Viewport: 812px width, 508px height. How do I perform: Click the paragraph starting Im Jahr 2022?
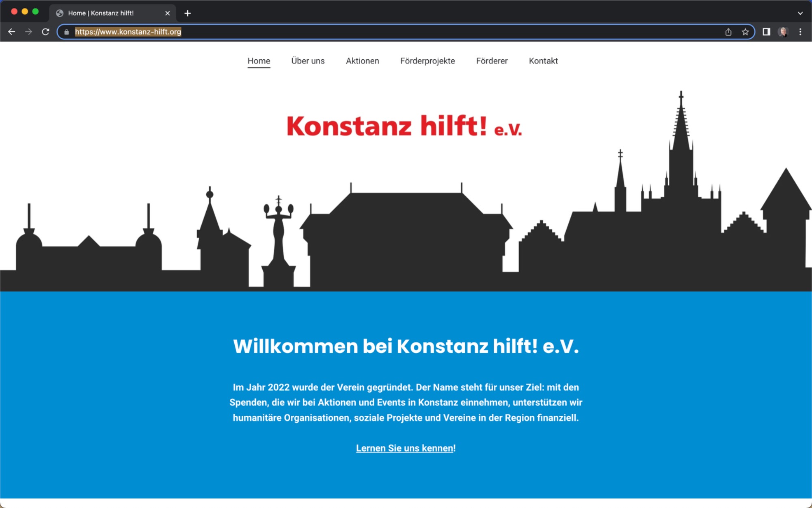(x=406, y=402)
